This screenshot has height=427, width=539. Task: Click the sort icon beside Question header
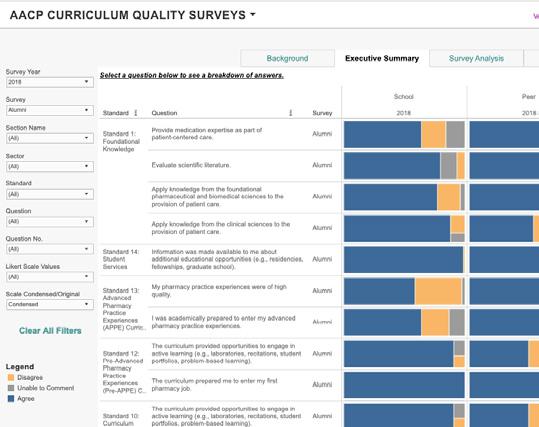coord(290,113)
